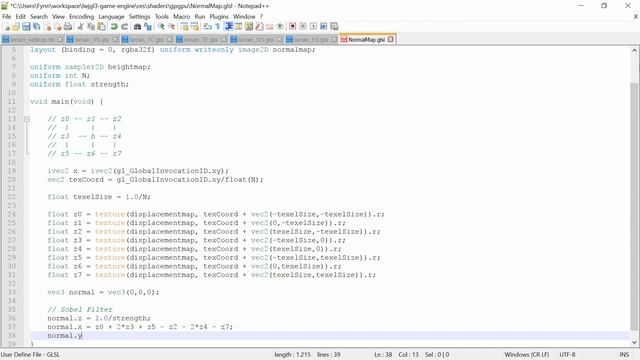Viewport: 640px width, 360px height.
Task: Open the Settings menu
Action: pyautogui.click(x=140, y=17)
